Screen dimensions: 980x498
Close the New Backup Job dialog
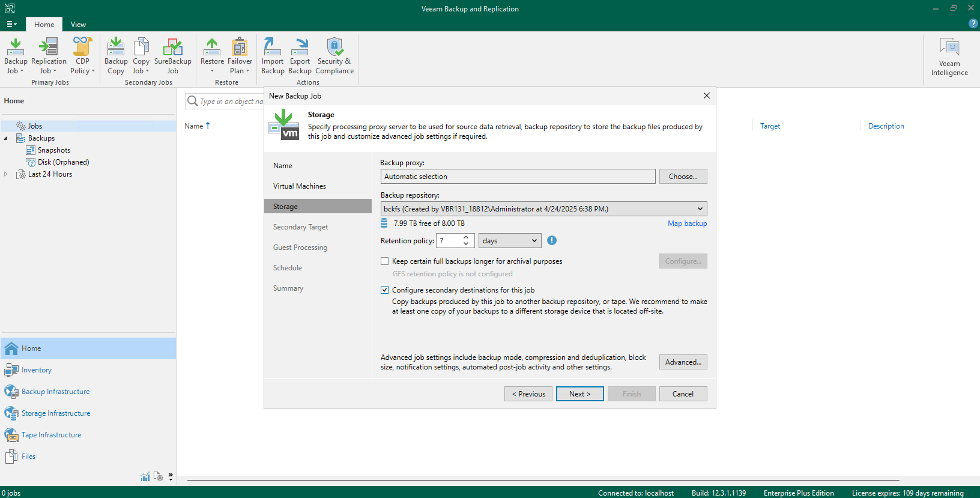pos(707,96)
